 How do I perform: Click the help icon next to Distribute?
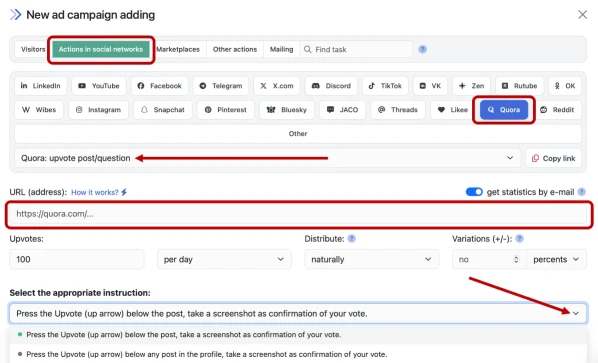[x=352, y=239]
